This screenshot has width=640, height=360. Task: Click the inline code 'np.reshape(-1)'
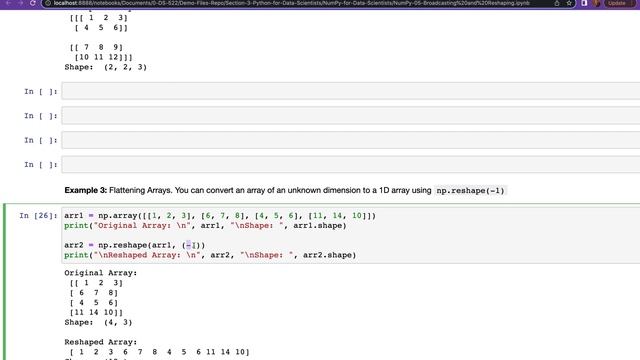(x=470, y=191)
